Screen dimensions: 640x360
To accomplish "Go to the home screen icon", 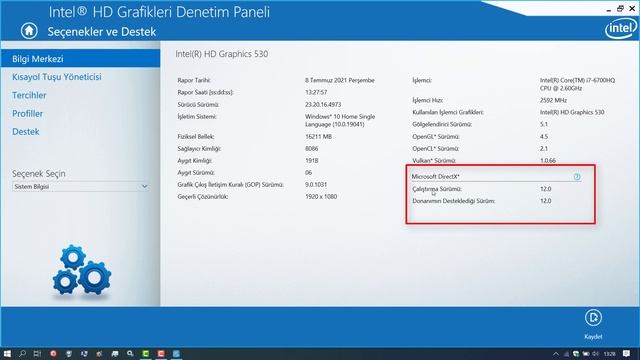I will (x=29, y=31).
